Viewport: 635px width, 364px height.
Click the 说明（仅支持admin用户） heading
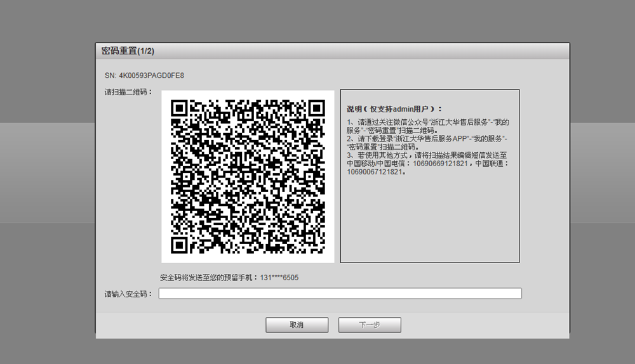point(394,109)
